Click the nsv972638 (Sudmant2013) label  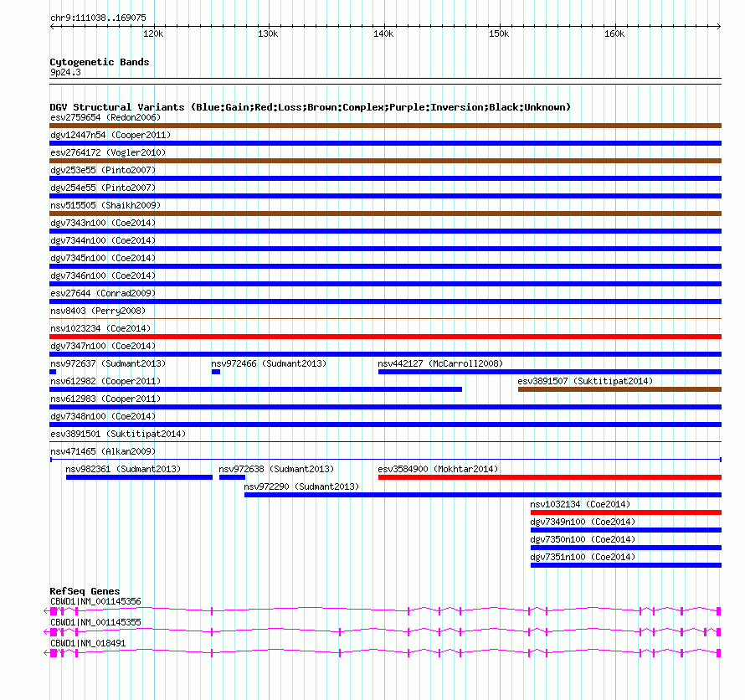click(x=276, y=469)
